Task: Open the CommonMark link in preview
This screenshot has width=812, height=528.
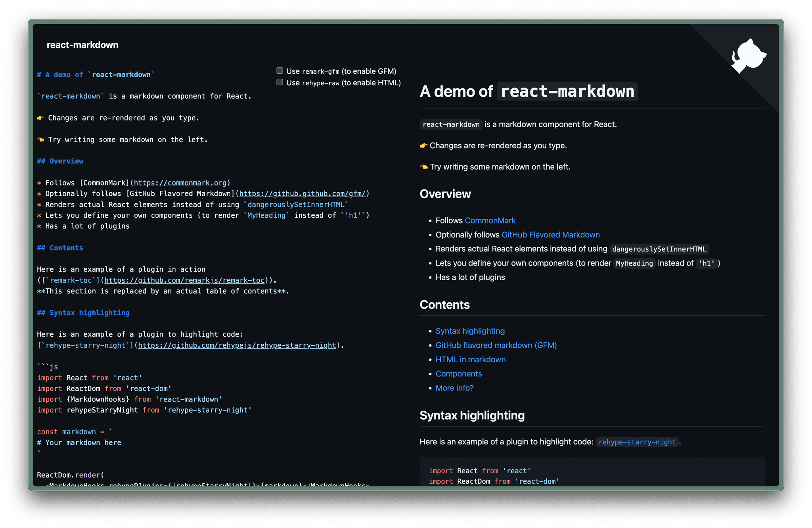Action: click(x=490, y=220)
